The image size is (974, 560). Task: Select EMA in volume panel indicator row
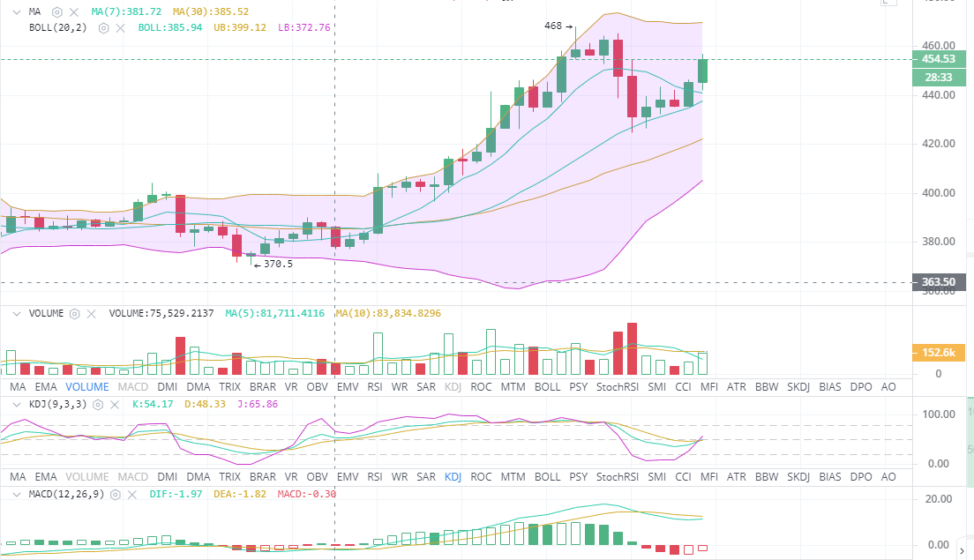[46, 387]
